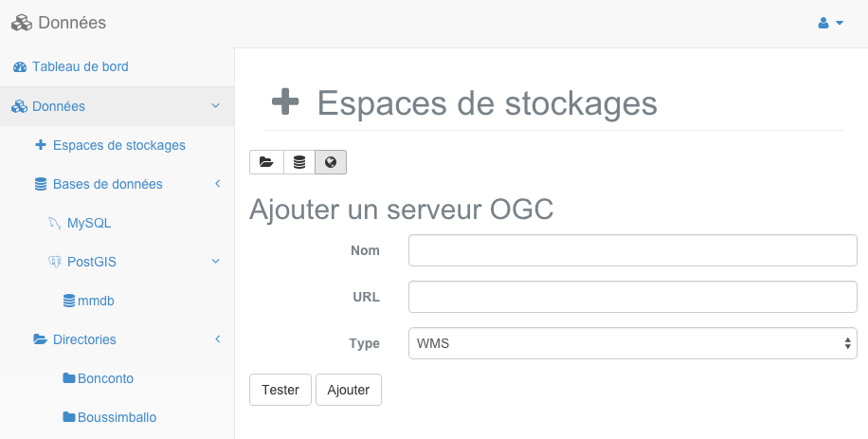Open the MySQL sidebar entry
This screenshot has width=868, height=439.
coord(89,223)
